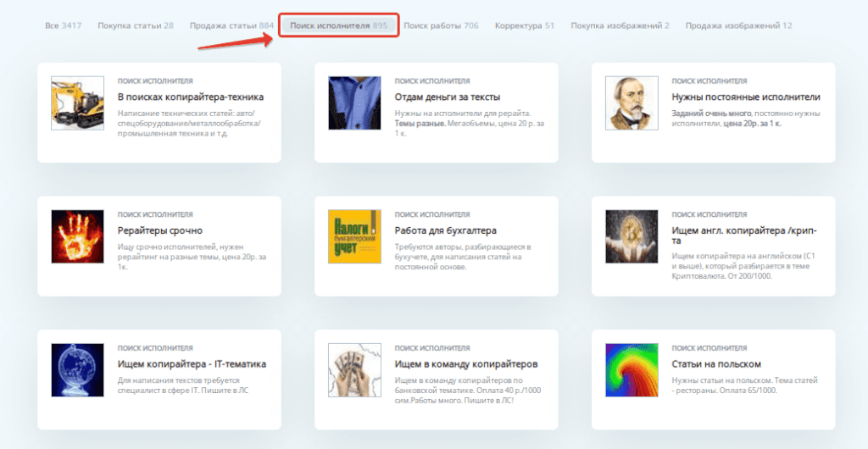Open "Ищем копирайтера - IT-тематика" listing

click(x=192, y=364)
